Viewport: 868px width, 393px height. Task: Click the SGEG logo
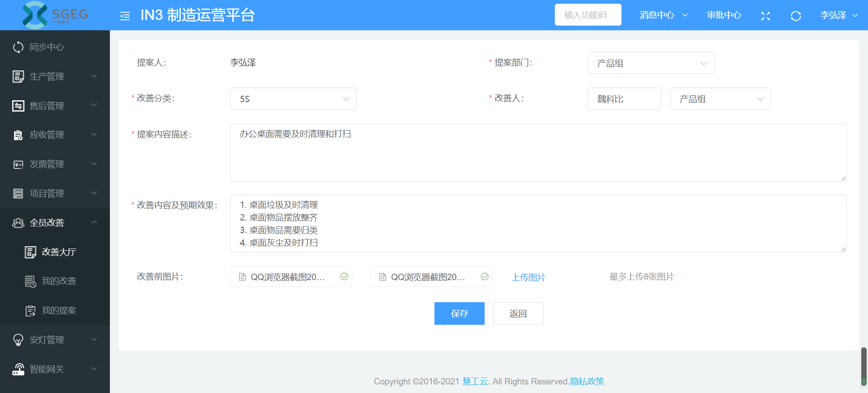pyautogui.click(x=55, y=15)
